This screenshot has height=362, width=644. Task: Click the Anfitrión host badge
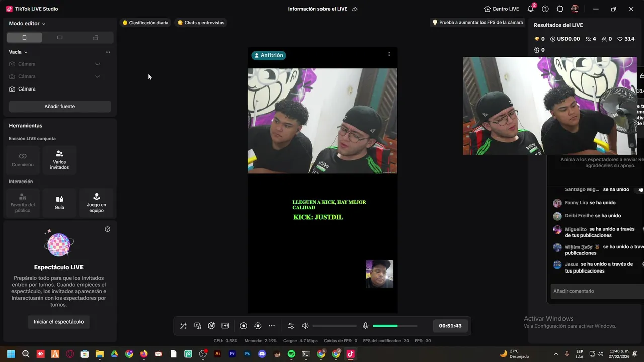(269, 55)
